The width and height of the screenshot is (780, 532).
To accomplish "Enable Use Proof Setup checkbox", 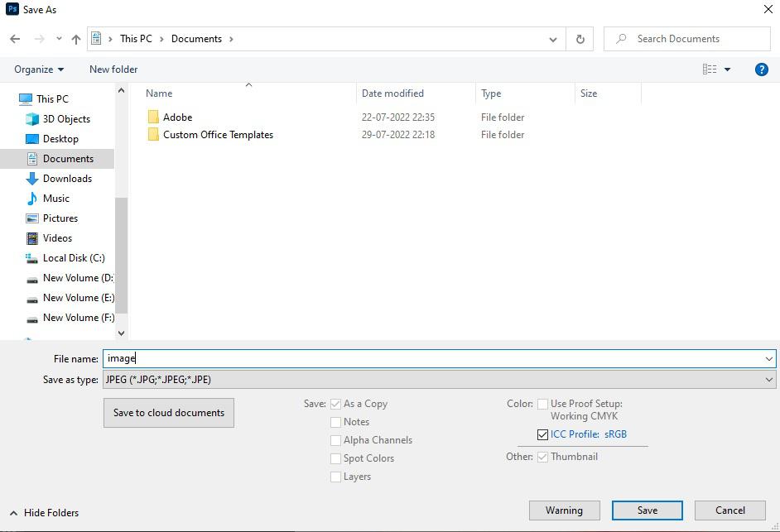I will [x=542, y=405].
